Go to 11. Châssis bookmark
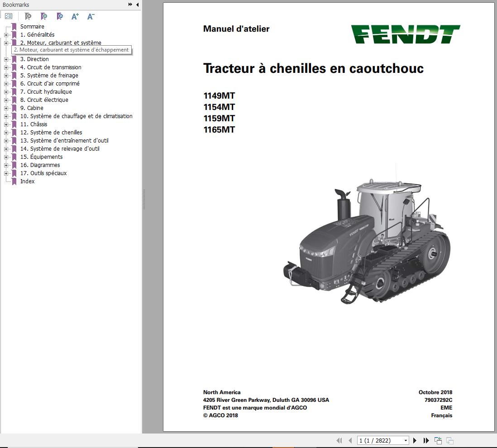Image resolution: width=497 pixels, height=448 pixels. point(33,124)
